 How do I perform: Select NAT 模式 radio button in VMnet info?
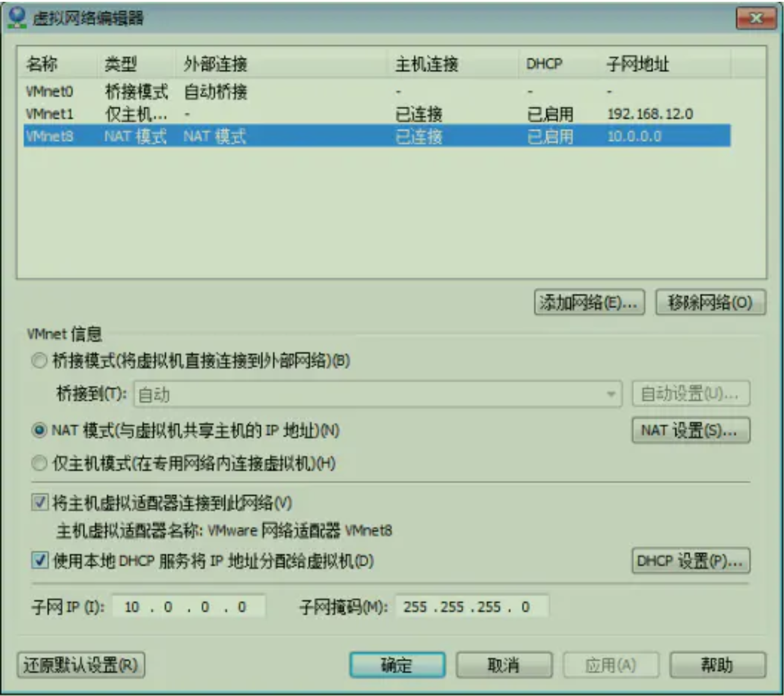tap(39, 430)
